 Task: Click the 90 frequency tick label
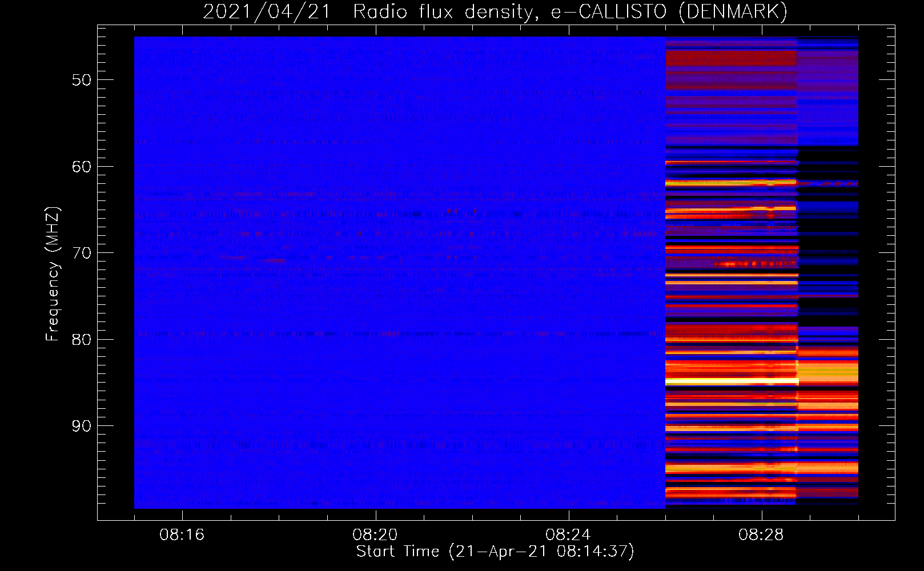pos(82,426)
